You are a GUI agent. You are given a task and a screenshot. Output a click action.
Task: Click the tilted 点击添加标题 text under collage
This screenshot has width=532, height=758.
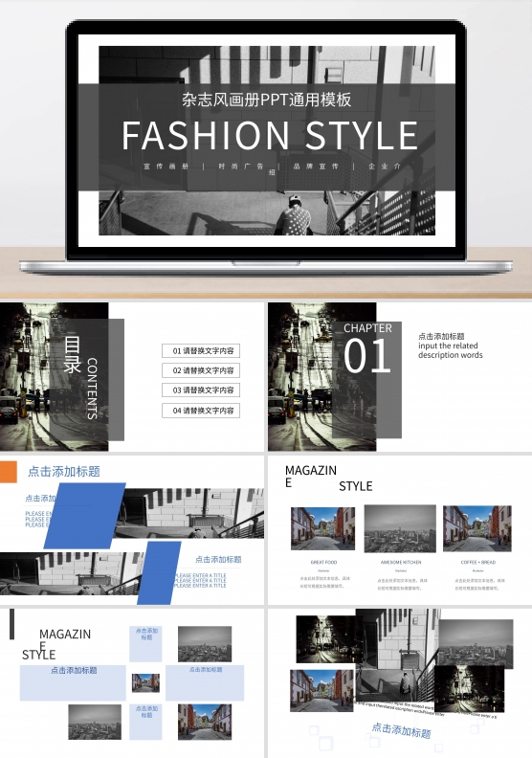(401, 730)
